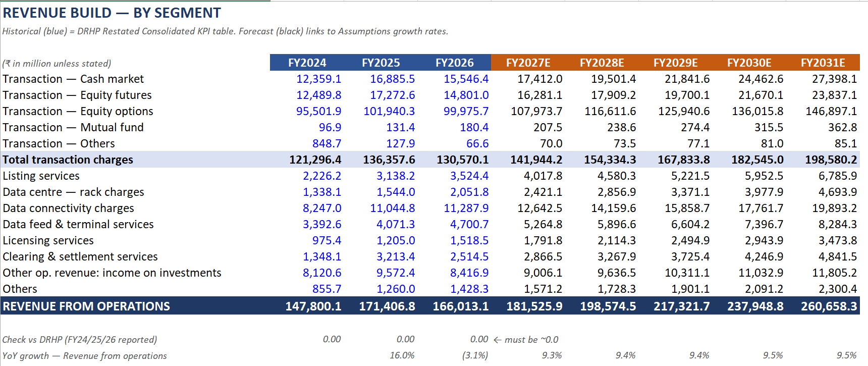Image resolution: width=868 pixels, height=366 pixels.
Task: Select the 'must be ~0.0' note cell
Action: pos(526,339)
